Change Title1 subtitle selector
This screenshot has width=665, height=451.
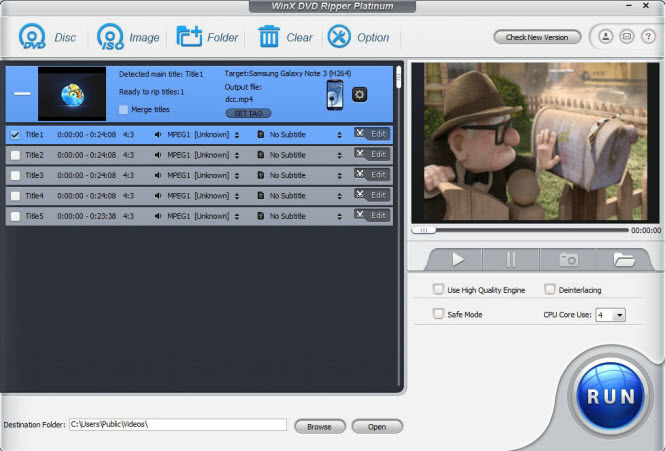tap(339, 135)
